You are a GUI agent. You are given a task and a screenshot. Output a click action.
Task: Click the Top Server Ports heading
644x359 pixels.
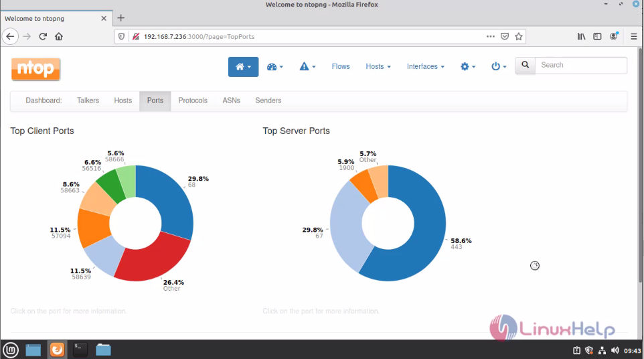[296, 131]
